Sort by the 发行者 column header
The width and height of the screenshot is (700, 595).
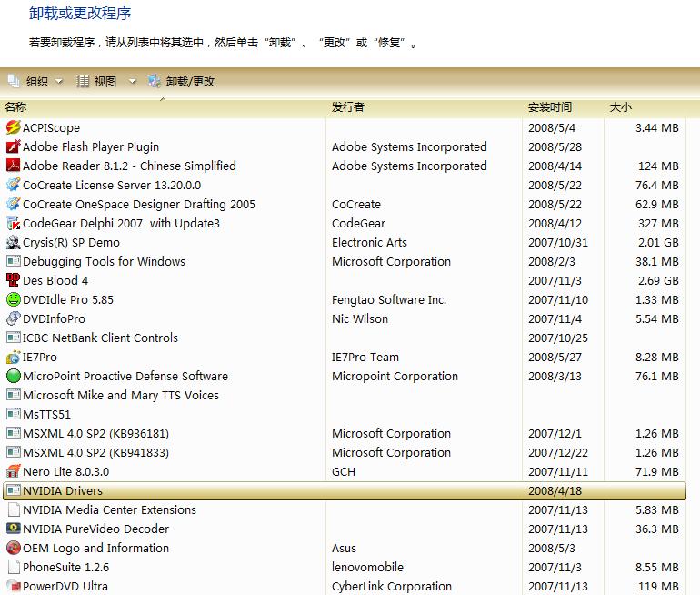(x=424, y=107)
